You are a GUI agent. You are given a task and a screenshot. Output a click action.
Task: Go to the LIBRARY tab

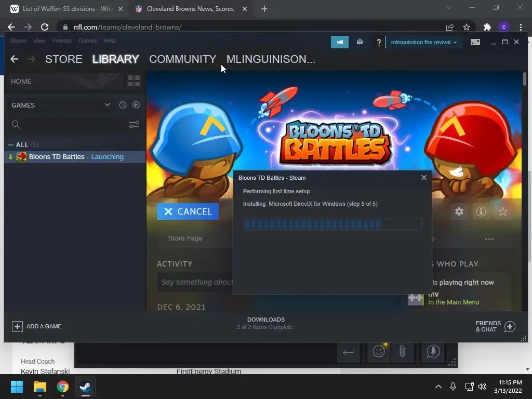coord(116,59)
